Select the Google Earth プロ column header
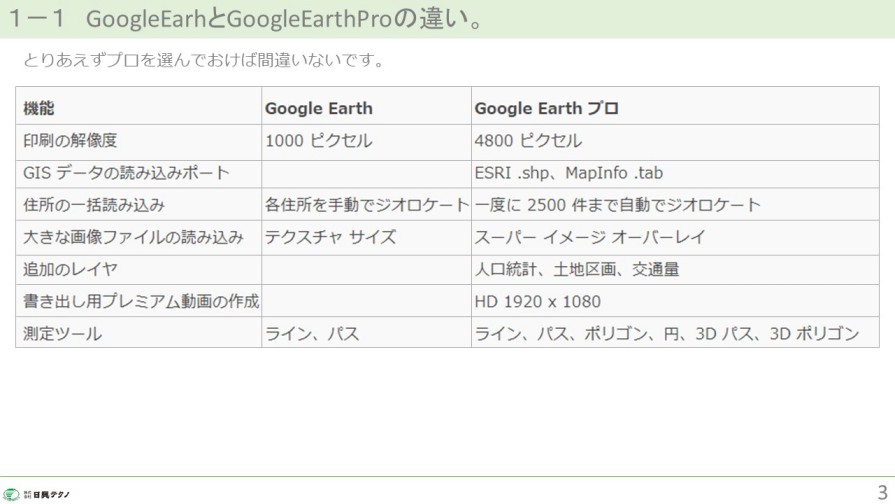 point(546,108)
